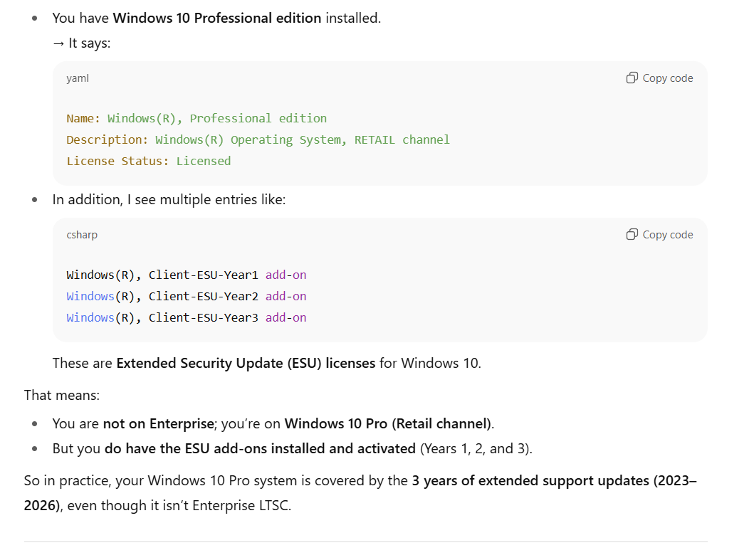Click 'Windows 10 Pro (Retail channel)' bold text

388,424
